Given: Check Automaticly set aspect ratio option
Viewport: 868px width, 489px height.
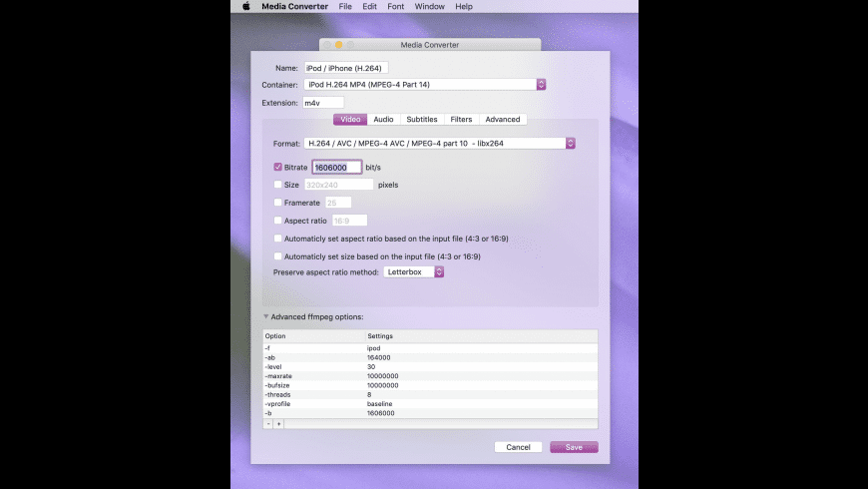Looking at the screenshot, I should pos(278,239).
